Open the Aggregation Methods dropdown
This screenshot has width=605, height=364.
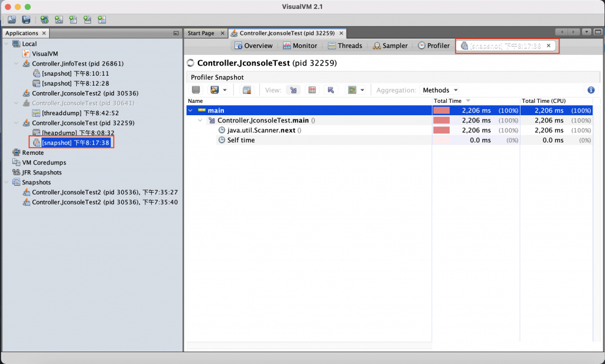440,90
